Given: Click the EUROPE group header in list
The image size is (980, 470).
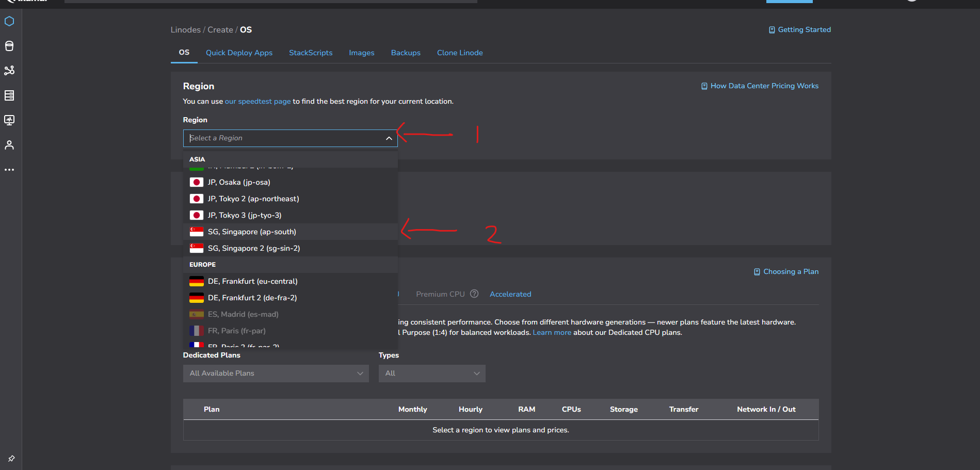Looking at the screenshot, I should [291, 265].
